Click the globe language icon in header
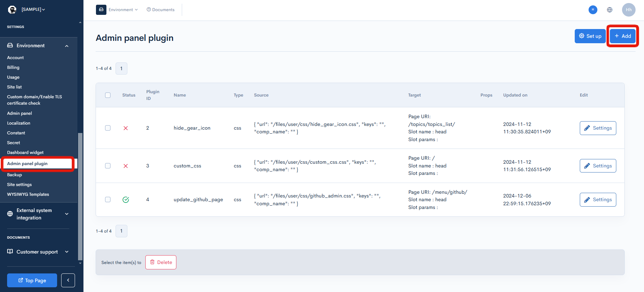The height and width of the screenshot is (292, 644). [610, 10]
